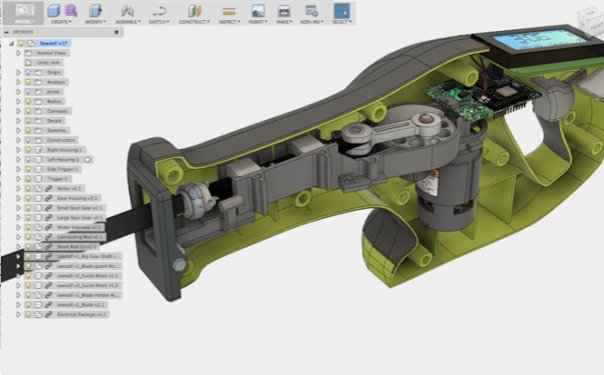Click the Make 3D print icon
Viewport: 604px width, 375px height.
coord(284,11)
